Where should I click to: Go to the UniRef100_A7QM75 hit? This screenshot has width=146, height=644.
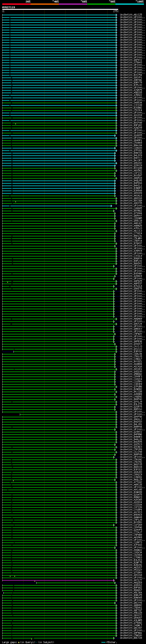(x=131, y=90)
